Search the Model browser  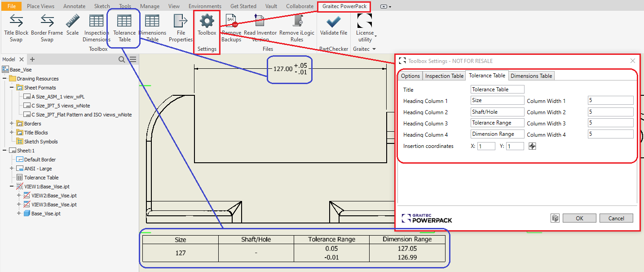coord(122,59)
